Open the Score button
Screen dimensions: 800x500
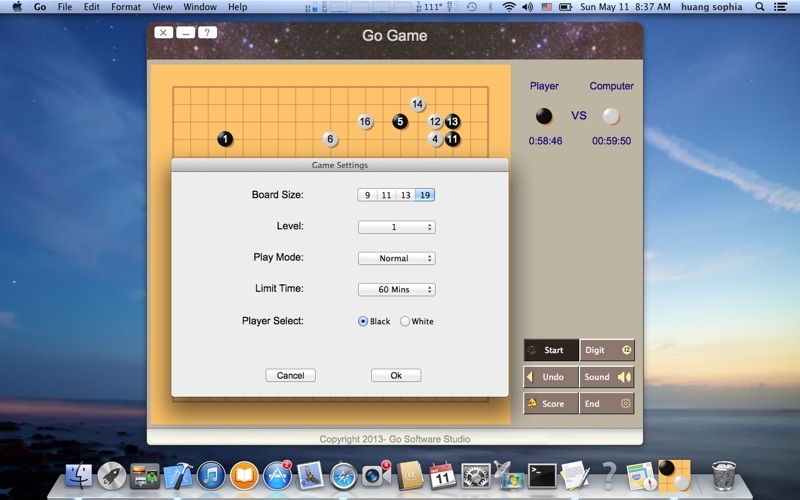tap(551, 404)
